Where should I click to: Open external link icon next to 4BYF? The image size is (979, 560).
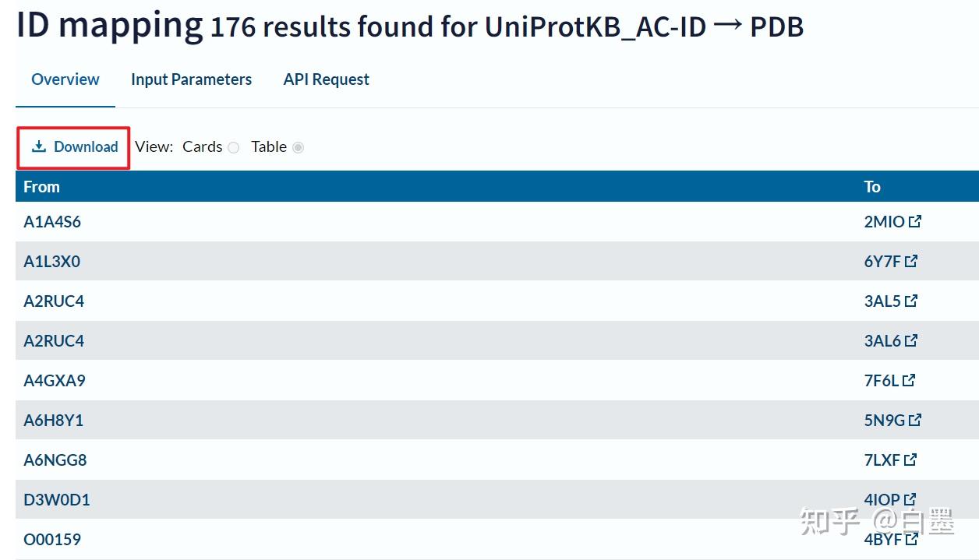[x=912, y=538]
